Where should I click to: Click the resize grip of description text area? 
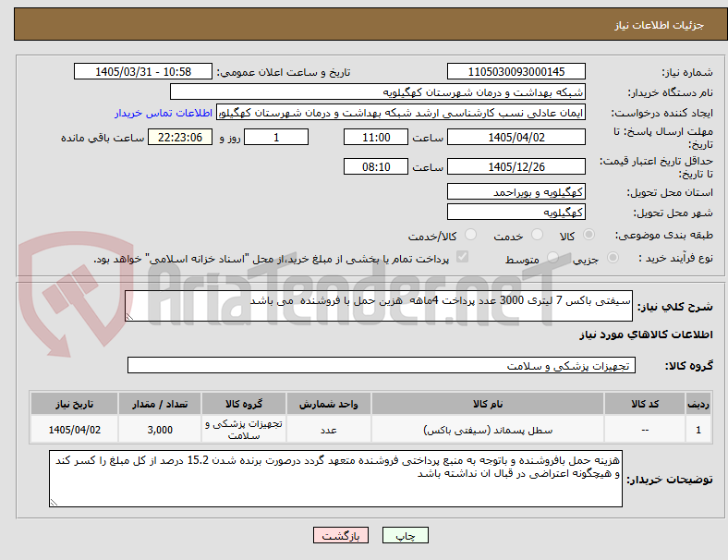tap(129, 316)
